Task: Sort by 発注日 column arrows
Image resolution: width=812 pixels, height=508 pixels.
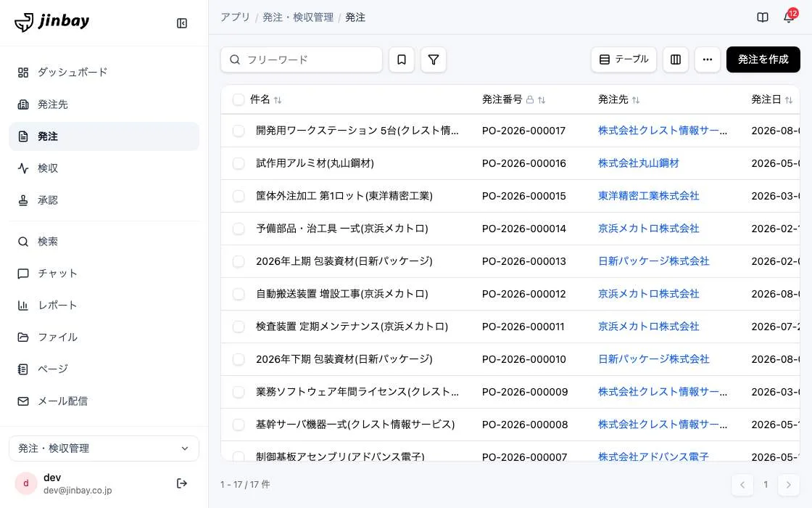Action: click(x=789, y=100)
